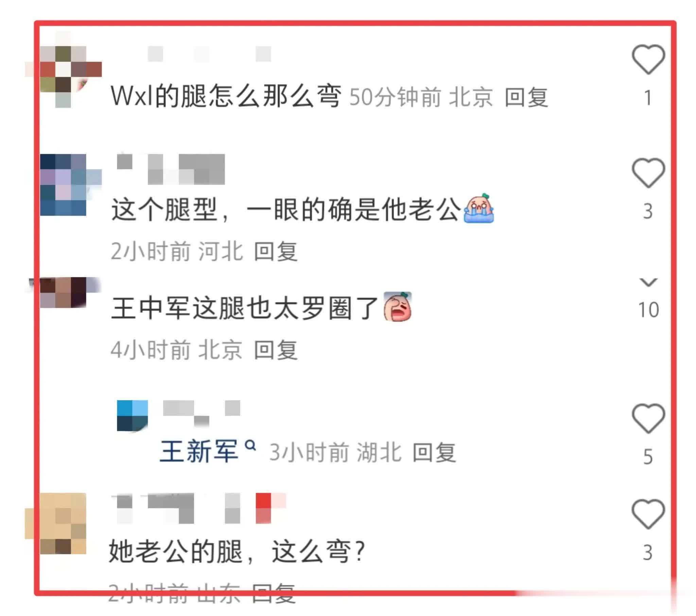Like the '王新军' reply heart

(x=648, y=418)
